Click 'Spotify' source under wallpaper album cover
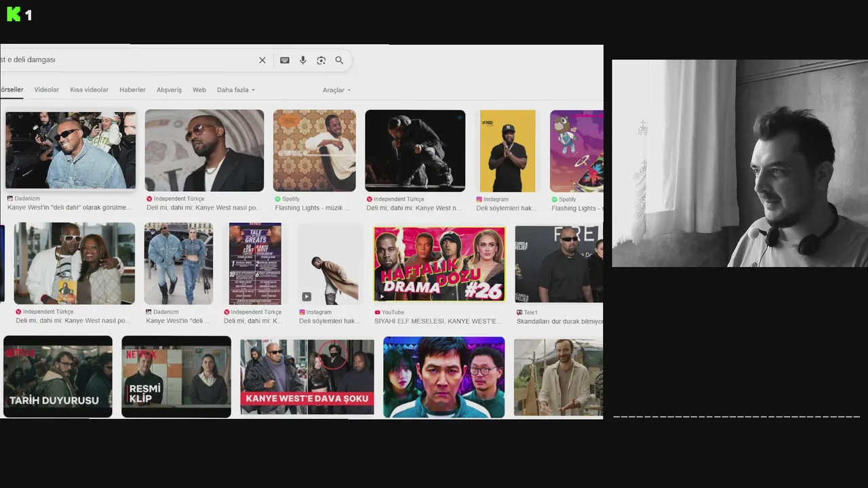868x488 pixels. 291,199
